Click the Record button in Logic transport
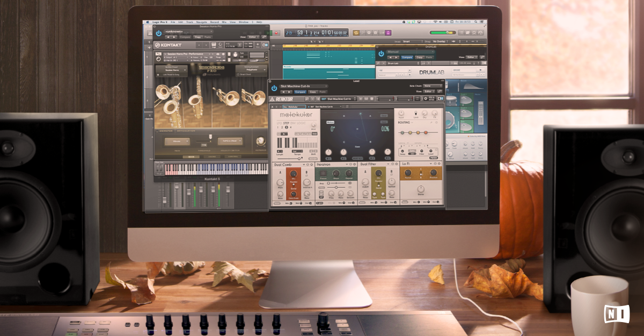644x336 pixels. tap(276, 33)
